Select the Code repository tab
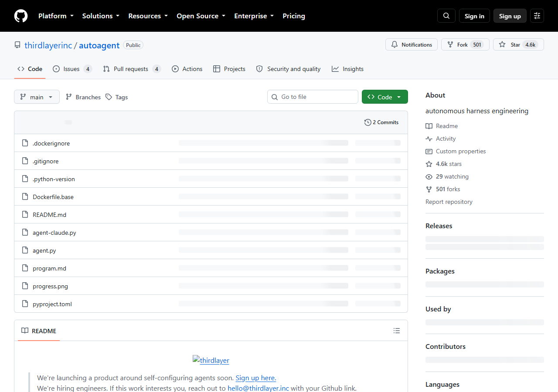This screenshot has height=392, width=558. click(30, 69)
